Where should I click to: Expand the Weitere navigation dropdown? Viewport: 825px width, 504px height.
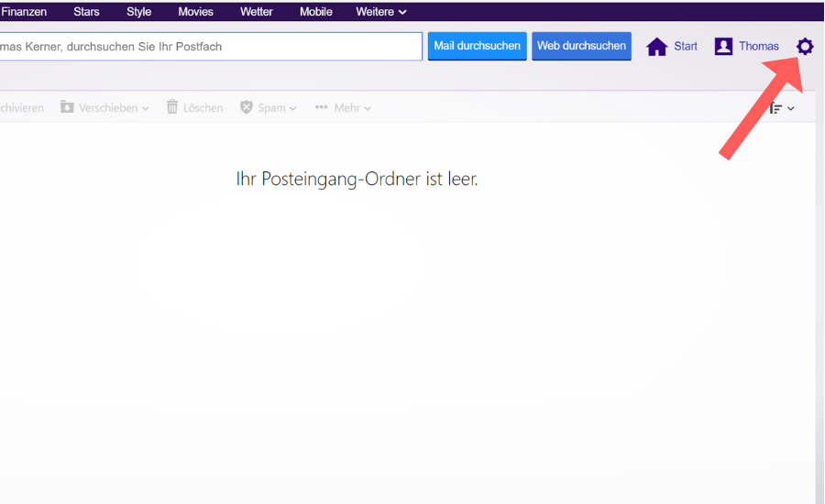[x=380, y=12]
